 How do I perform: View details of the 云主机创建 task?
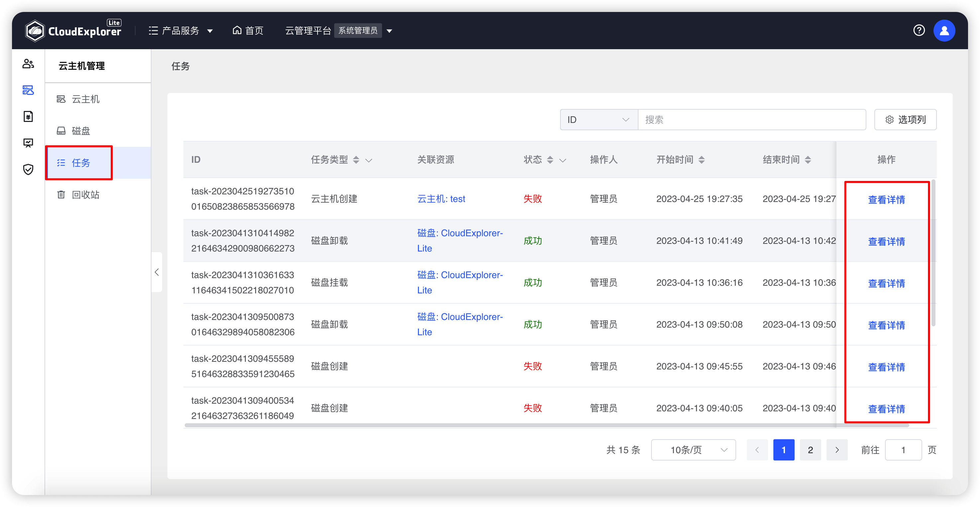click(886, 200)
